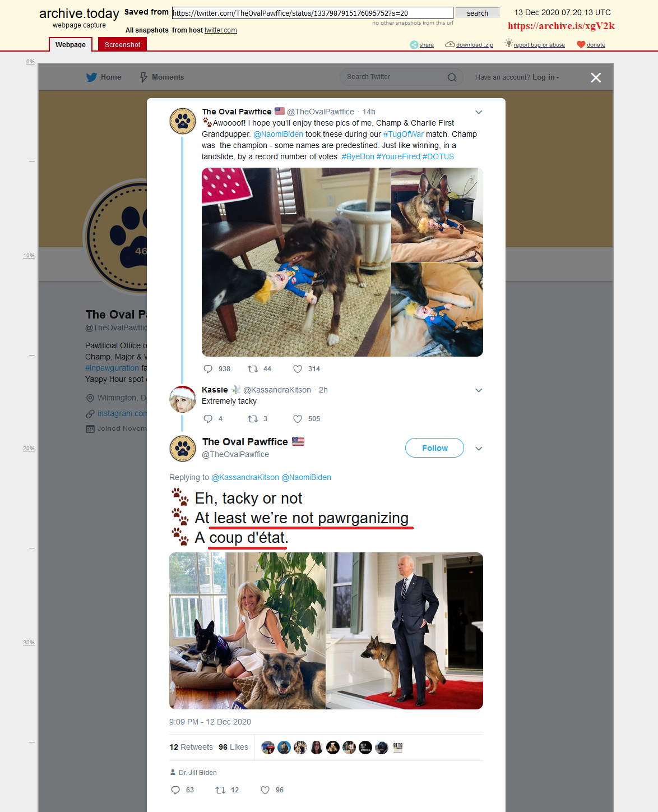
Task: Expand options chevron on the first tweet
Action: coord(479,112)
